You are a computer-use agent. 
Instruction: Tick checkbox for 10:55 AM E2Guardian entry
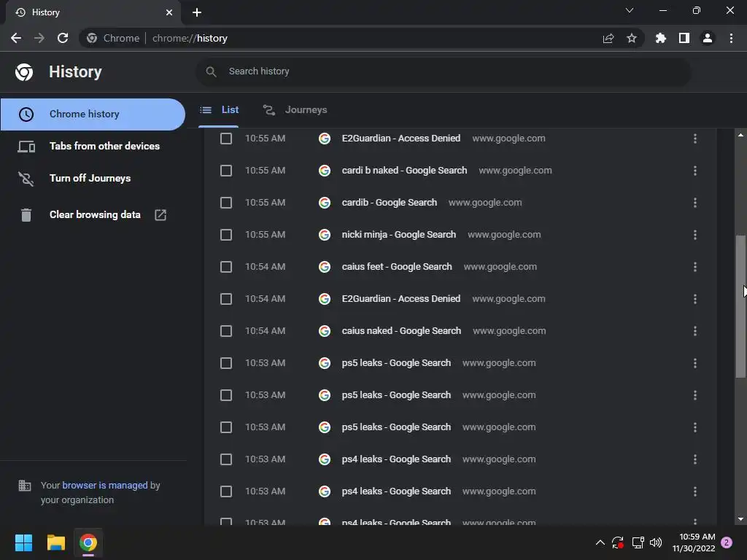[226, 139]
